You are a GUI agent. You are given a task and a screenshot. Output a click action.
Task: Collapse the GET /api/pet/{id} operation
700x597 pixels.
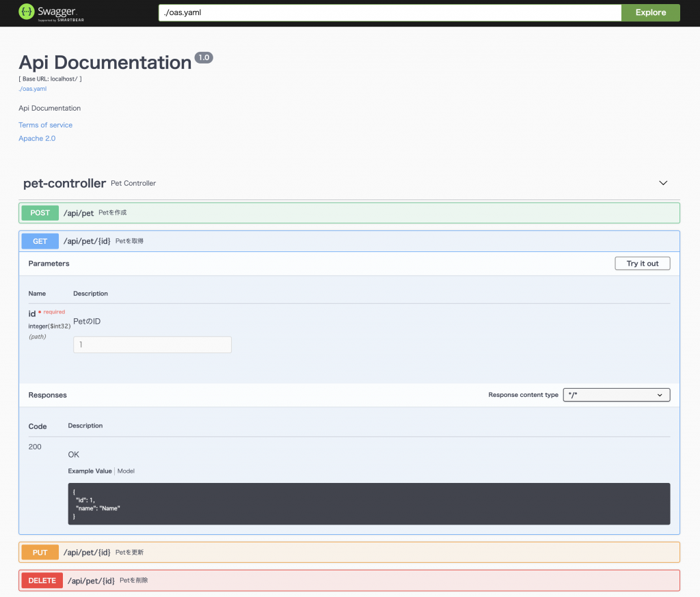coord(349,241)
